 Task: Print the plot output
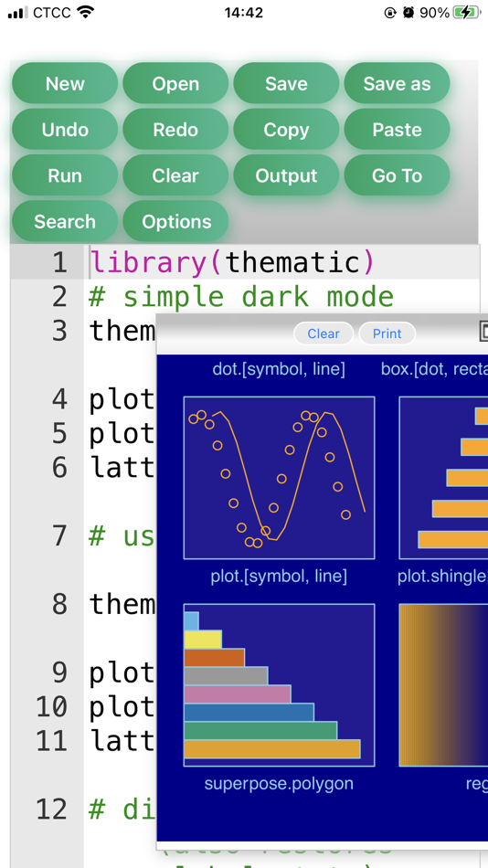(387, 333)
